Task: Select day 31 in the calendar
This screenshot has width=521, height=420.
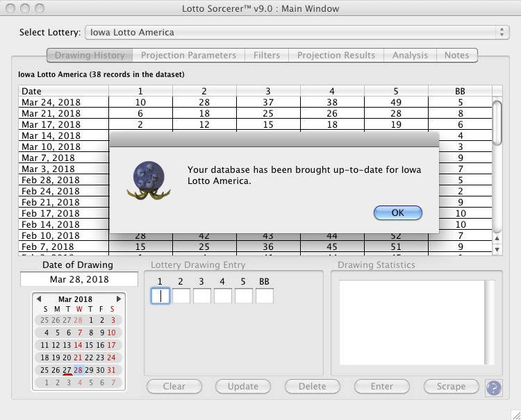Action: pyautogui.click(x=111, y=370)
